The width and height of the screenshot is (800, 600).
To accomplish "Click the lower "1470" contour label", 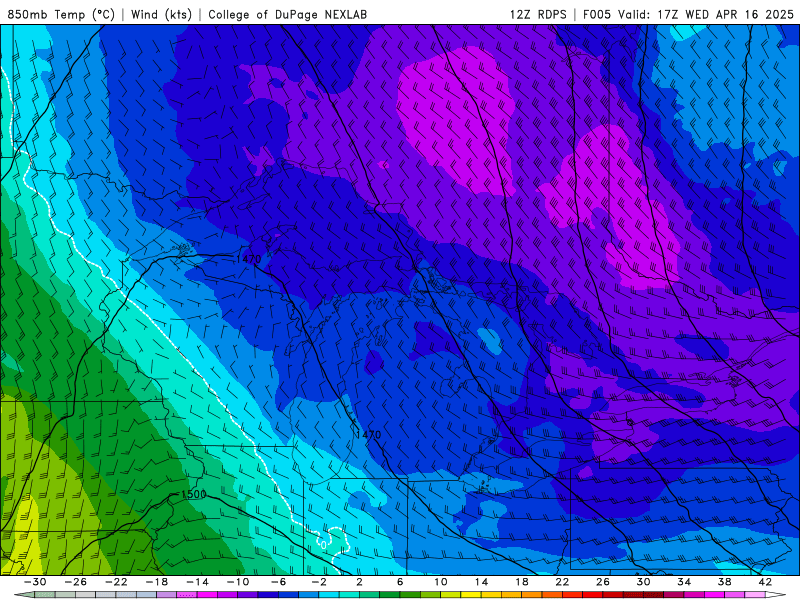I will click(x=368, y=435).
